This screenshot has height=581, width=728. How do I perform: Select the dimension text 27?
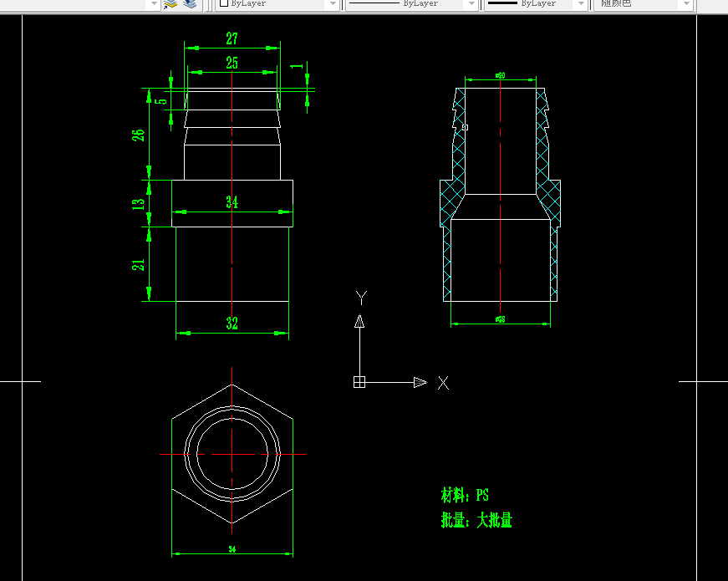(x=232, y=38)
